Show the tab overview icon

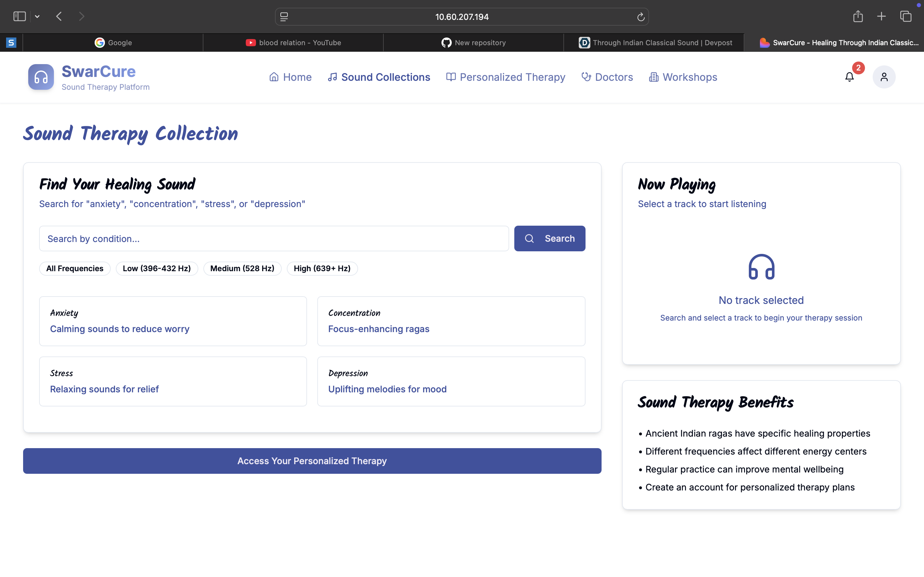point(906,16)
